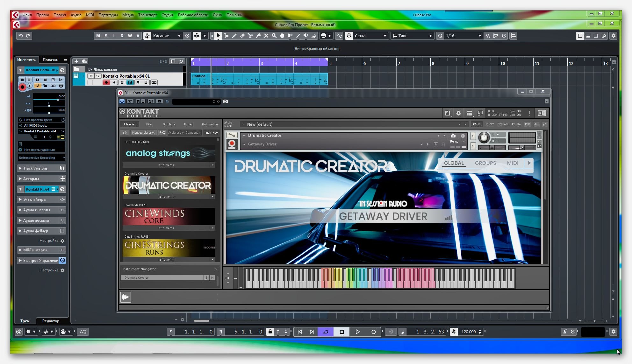Click the instrument wrench edit icon
Viewport: 632px width, 364px height.
click(x=232, y=135)
